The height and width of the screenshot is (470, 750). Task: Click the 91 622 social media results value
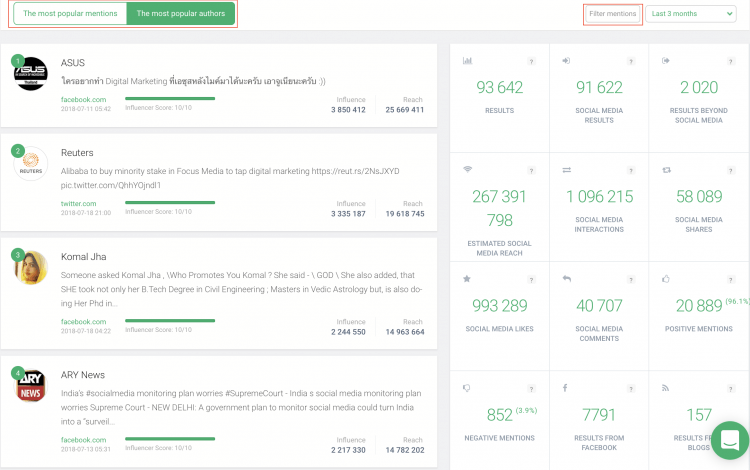[x=599, y=87]
